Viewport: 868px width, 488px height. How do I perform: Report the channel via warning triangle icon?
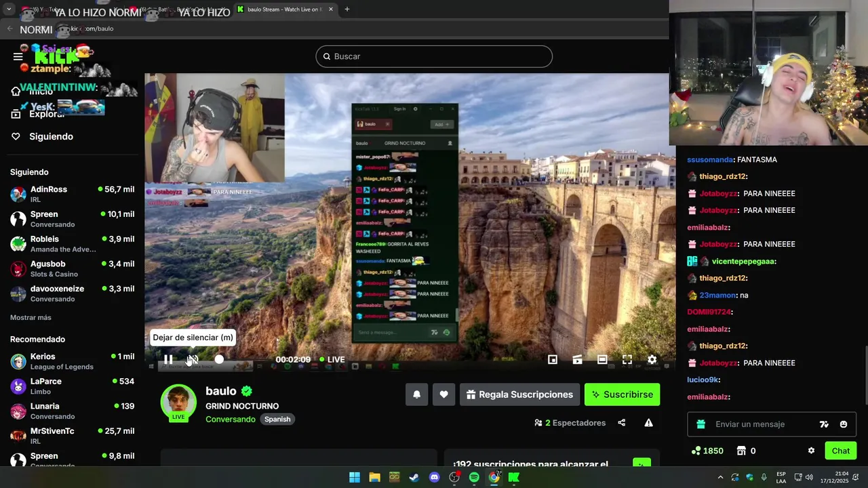tap(649, 423)
